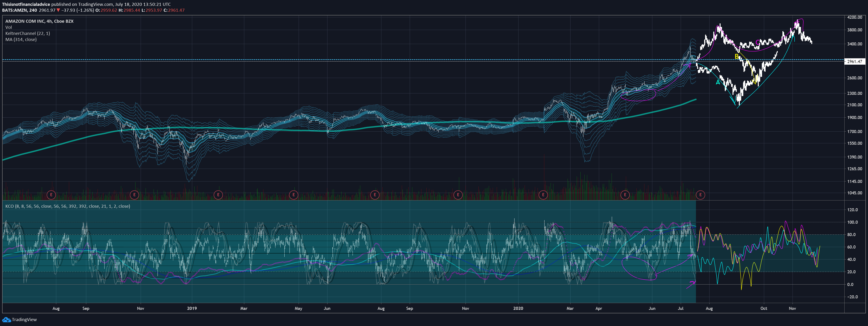This screenshot has height=326, width=868.
Task: Click the 1390.00 price axis label
Action: tap(855, 157)
